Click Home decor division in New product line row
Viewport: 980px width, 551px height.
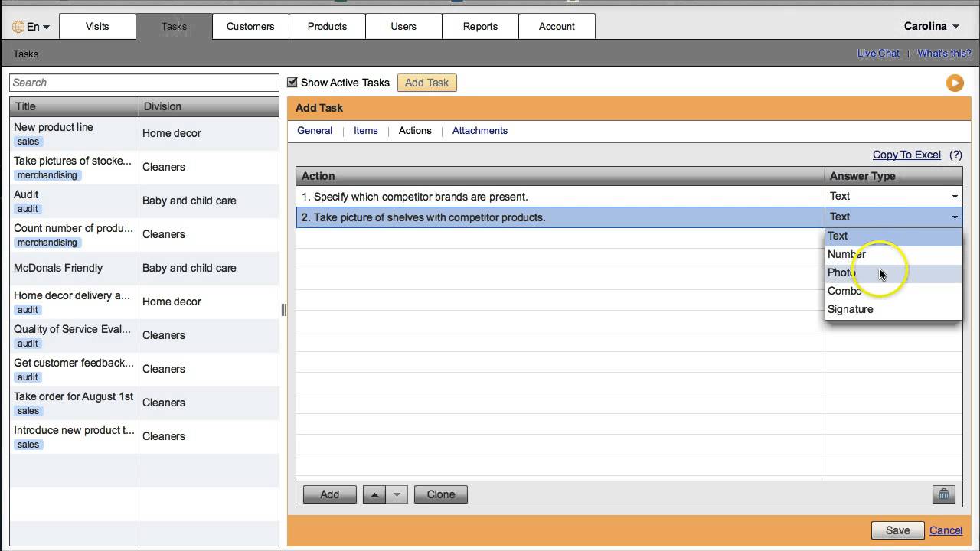click(171, 133)
